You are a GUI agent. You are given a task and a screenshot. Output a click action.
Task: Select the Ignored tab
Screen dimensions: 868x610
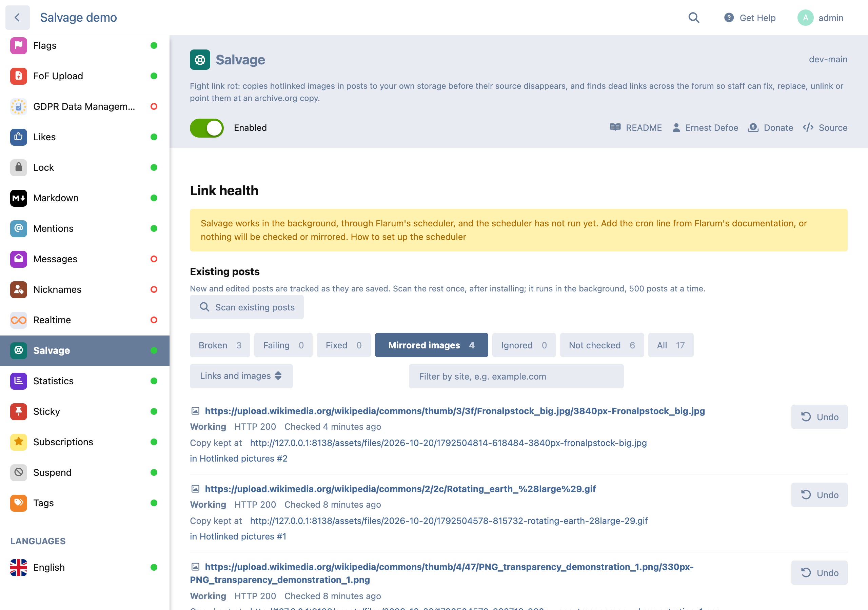click(x=524, y=345)
